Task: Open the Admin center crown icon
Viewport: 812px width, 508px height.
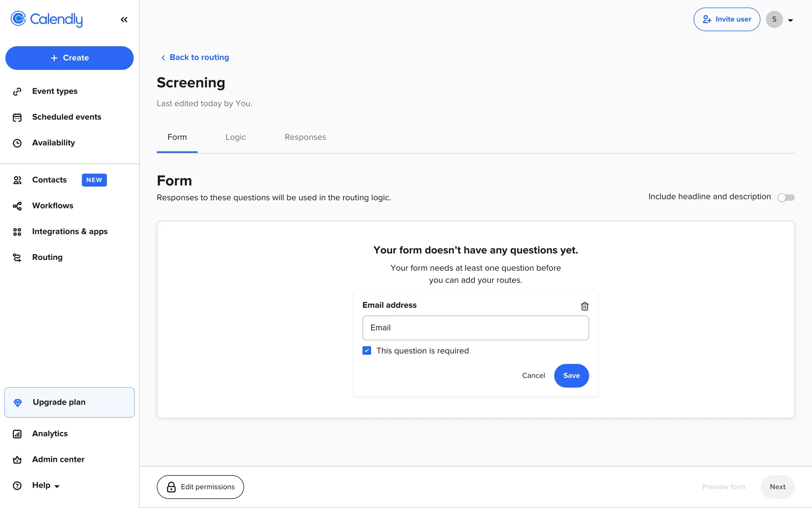Action: click(x=17, y=460)
